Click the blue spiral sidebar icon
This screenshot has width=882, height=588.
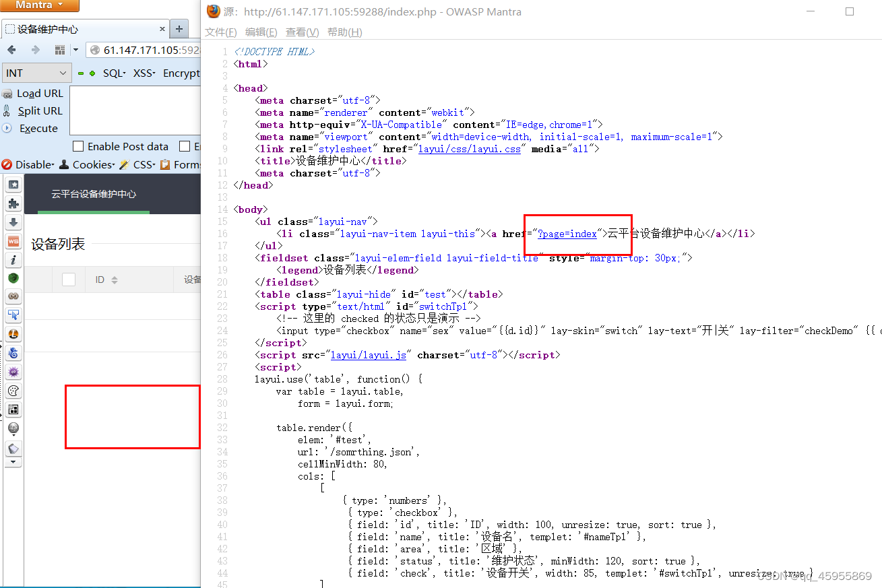[13, 353]
